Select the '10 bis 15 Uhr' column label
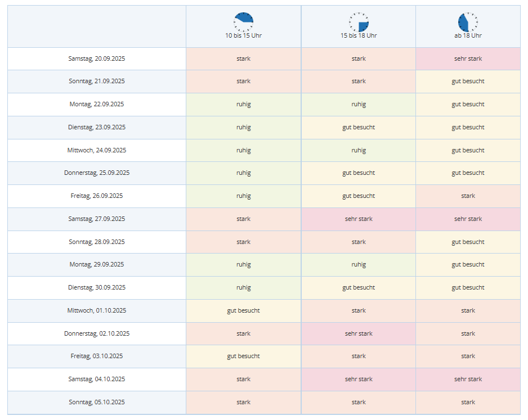The width and height of the screenshot is (528, 420). pyautogui.click(x=243, y=35)
